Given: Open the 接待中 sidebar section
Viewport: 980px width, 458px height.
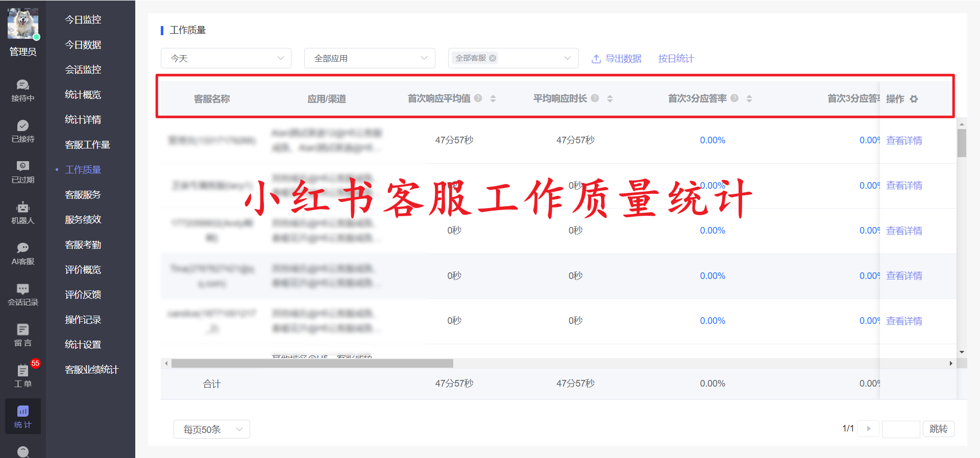Looking at the screenshot, I should 23,91.
